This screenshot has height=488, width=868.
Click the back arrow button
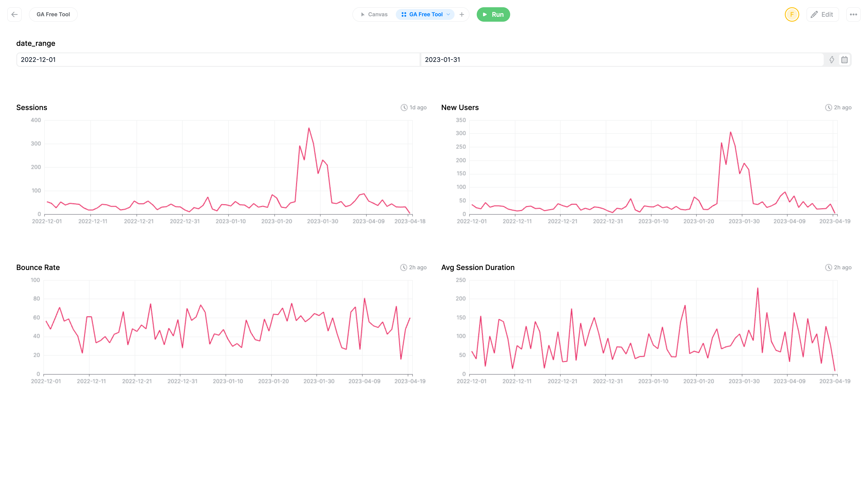14,14
